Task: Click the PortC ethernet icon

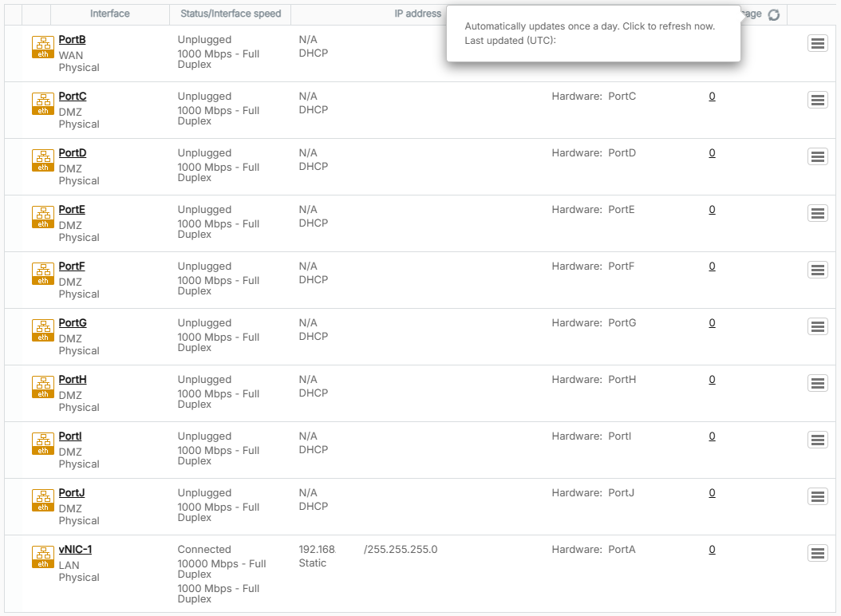Action: coord(43,104)
